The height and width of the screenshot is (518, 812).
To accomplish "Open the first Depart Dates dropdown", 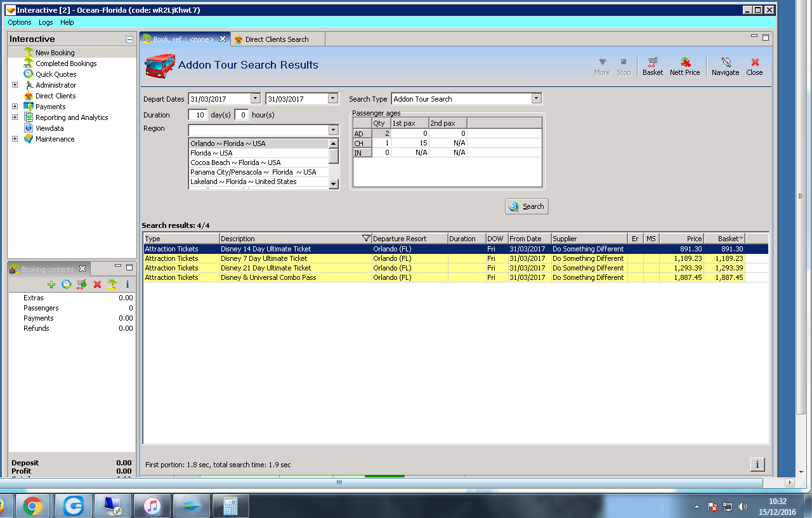I will pos(256,98).
